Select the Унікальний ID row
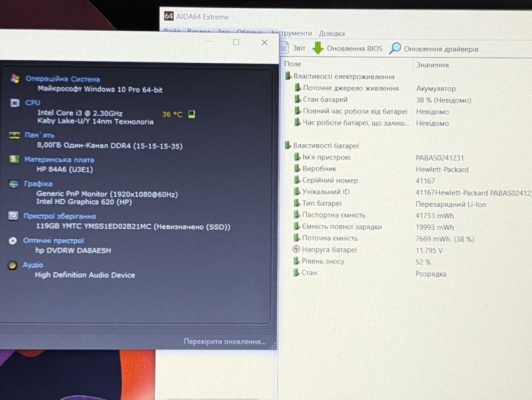 (412, 193)
